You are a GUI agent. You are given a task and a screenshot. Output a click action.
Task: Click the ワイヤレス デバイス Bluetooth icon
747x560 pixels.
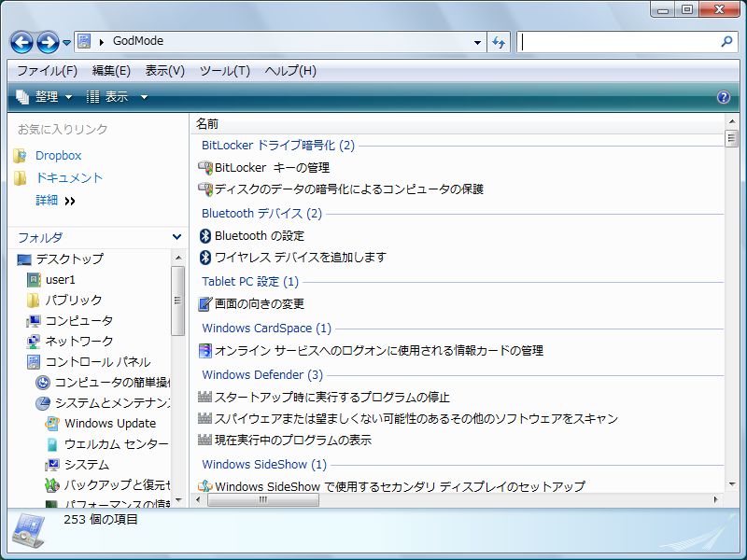204,258
